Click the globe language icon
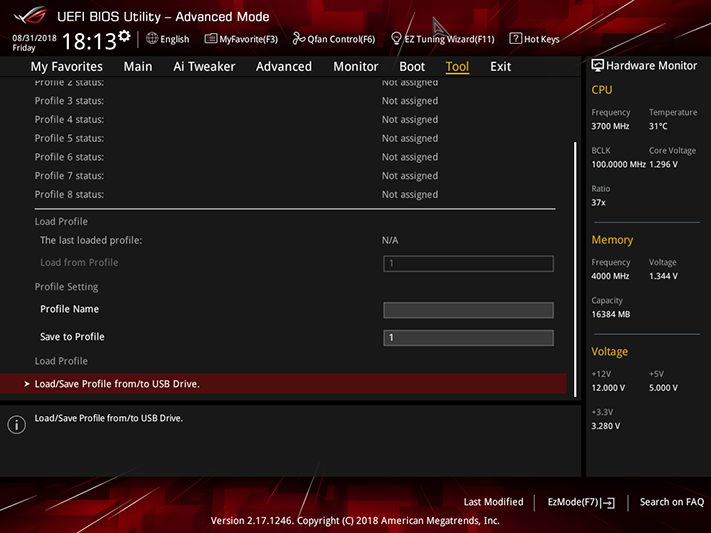Image resolution: width=711 pixels, height=533 pixels. tap(152, 39)
